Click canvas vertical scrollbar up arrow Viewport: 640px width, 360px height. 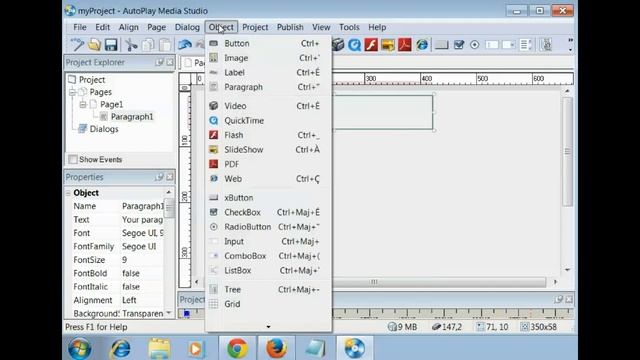(567, 91)
